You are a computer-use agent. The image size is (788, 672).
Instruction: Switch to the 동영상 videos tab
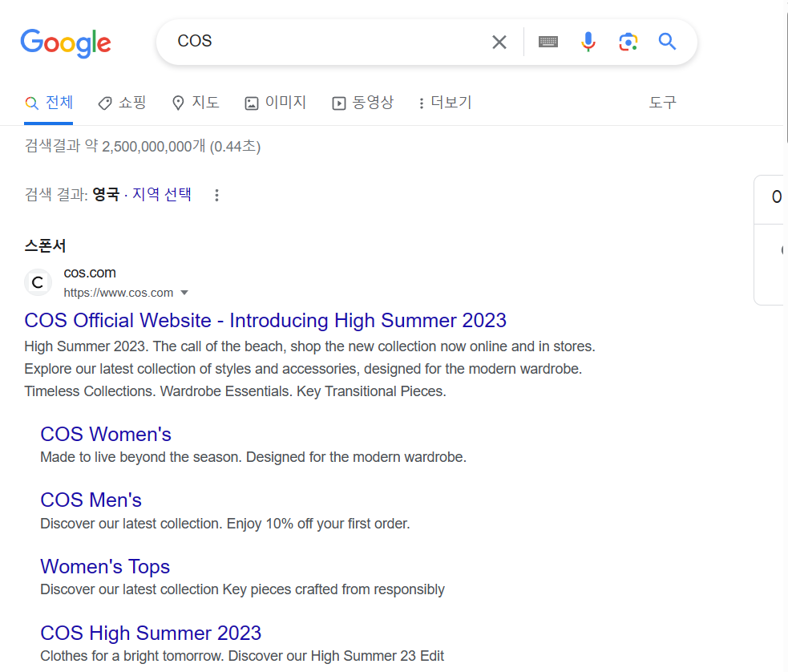point(363,103)
